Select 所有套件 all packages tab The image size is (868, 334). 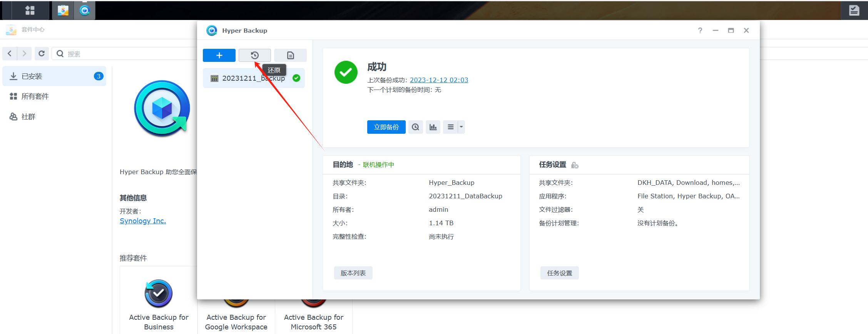(54, 96)
